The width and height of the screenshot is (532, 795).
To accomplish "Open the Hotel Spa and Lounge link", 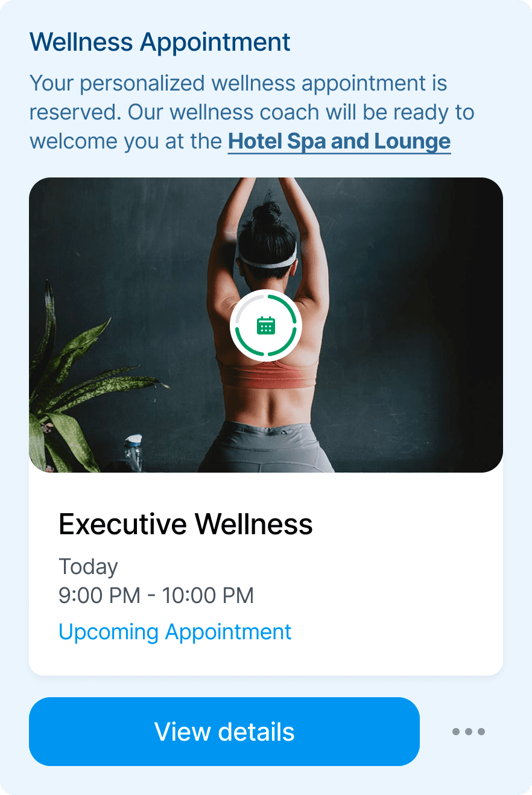I will [339, 141].
